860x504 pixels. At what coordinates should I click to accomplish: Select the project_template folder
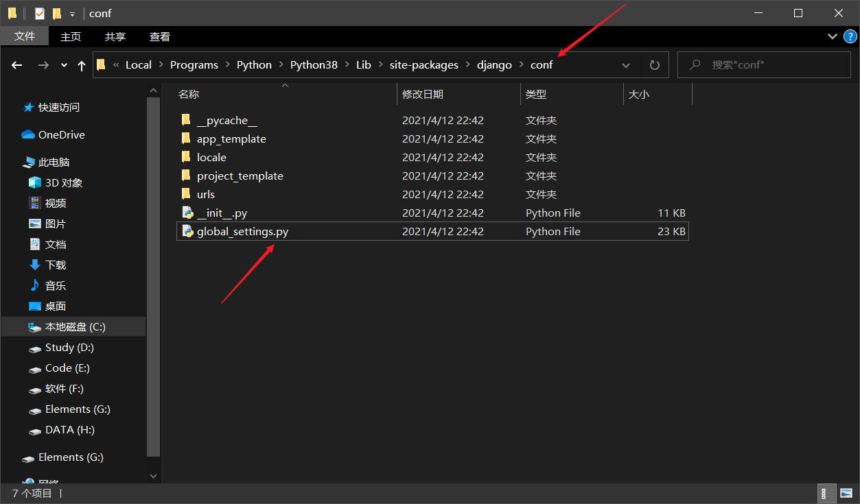click(240, 176)
